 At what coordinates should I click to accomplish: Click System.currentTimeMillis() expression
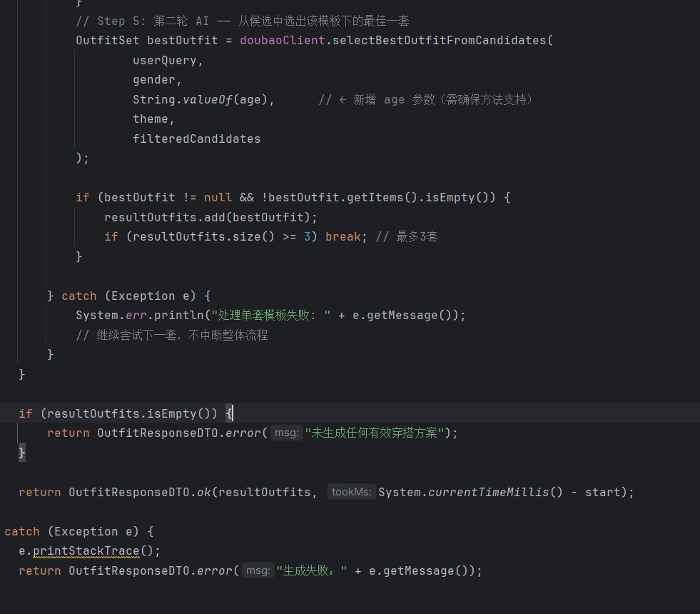470,492
